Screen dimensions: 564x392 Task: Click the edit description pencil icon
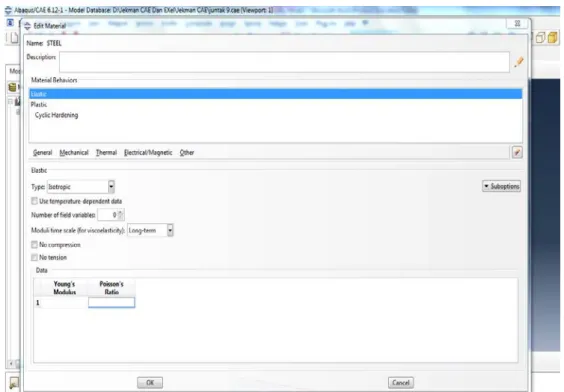pos(519,62)
